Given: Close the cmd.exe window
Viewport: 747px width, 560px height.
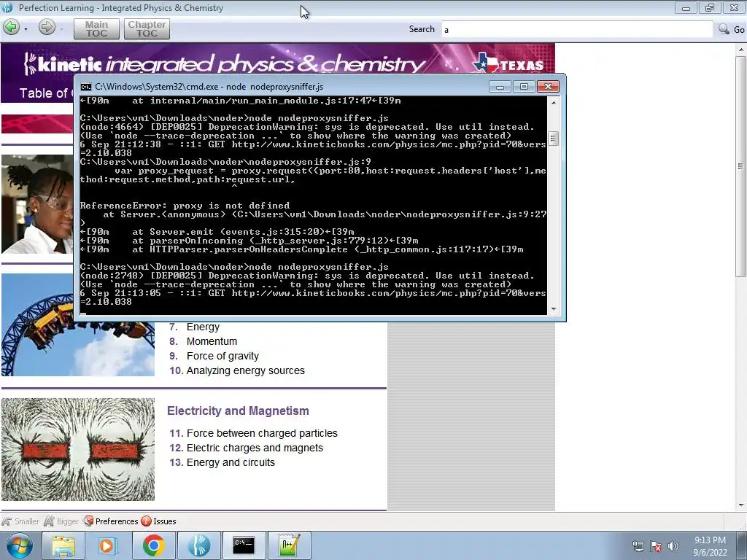Looking at the screenshot, I should pos(548,87).
